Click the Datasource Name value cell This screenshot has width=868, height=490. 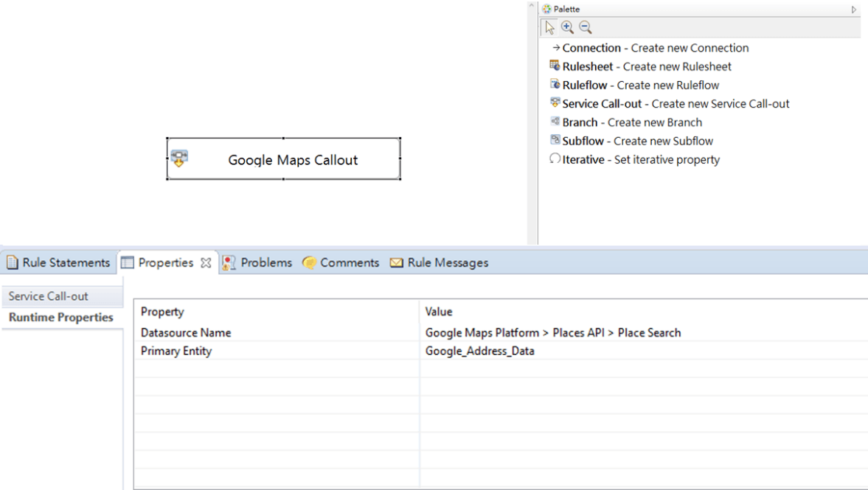[552, 333]
